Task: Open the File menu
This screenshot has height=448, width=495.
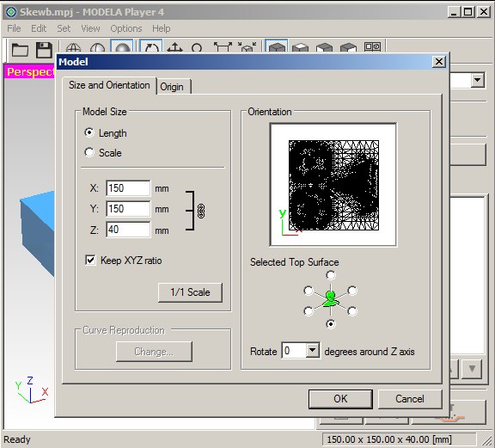Action: click(14, 28)
